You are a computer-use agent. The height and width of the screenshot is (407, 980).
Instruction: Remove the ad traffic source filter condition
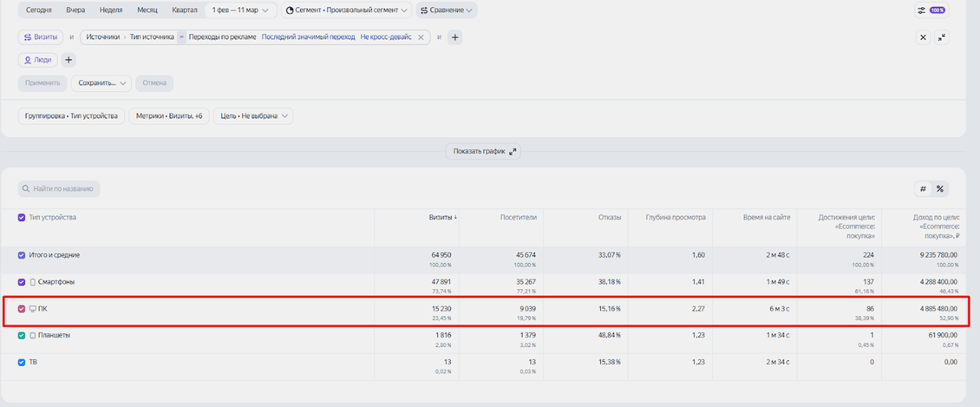click(421, 38)
